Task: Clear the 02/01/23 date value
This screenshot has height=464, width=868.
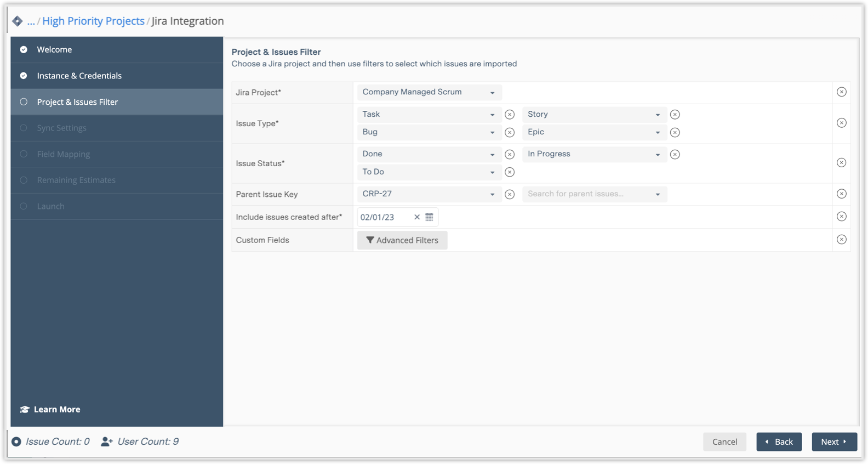Action: point(417,217)
